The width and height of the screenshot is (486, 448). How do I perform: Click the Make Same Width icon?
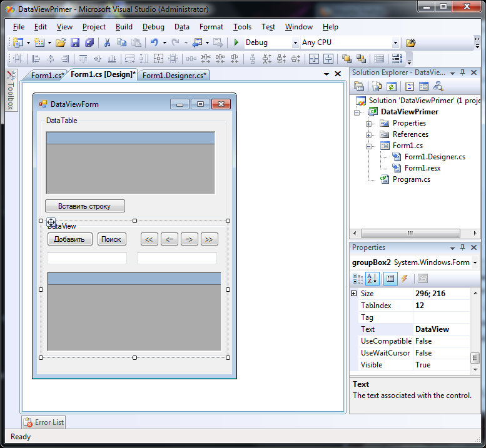[129, 59]
